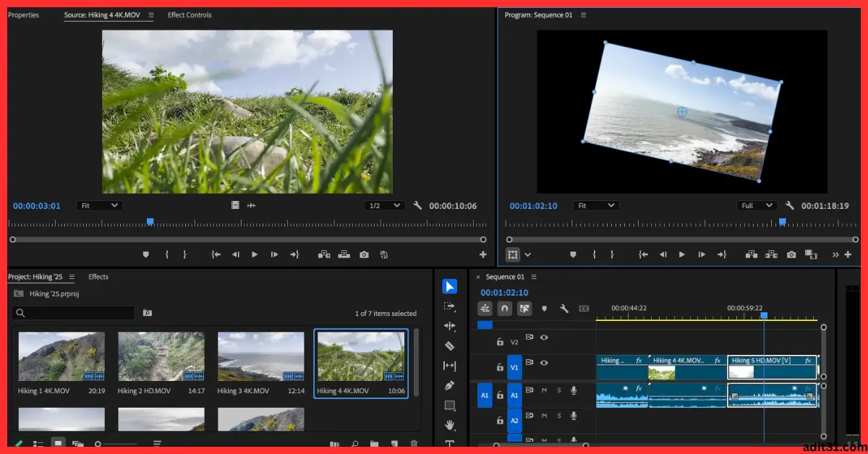Click the New Bin icon in the Project panel
Image resolution: width=868 pixels, height=454 pixels.
click(375, 443)
